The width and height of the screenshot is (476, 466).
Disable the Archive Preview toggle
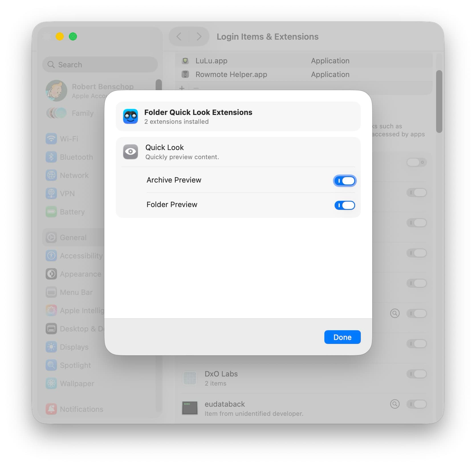[x=345, y=181]
